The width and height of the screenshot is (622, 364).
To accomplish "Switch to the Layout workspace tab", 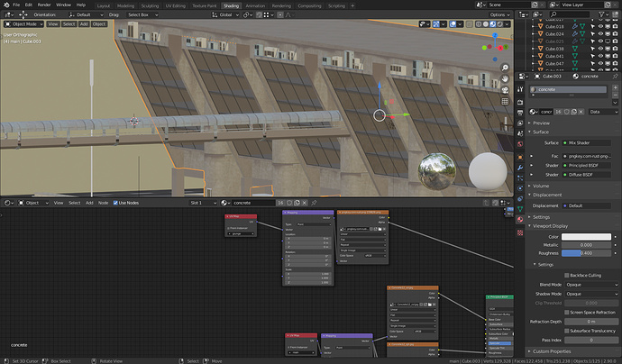I will coord(104,5).
